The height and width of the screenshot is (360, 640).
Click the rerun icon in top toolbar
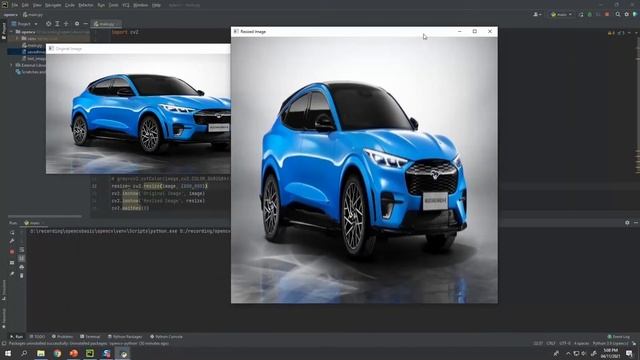(x=581, y=14)
